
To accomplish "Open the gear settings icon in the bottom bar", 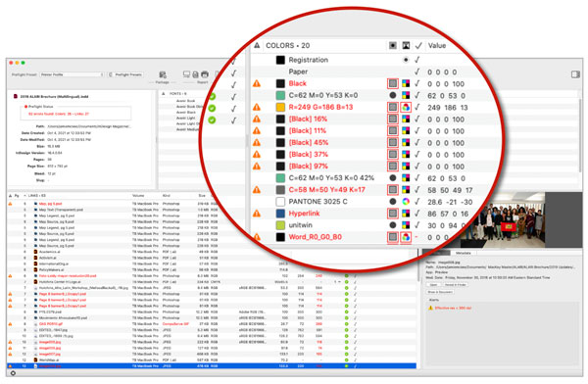I will pos(13,373).
